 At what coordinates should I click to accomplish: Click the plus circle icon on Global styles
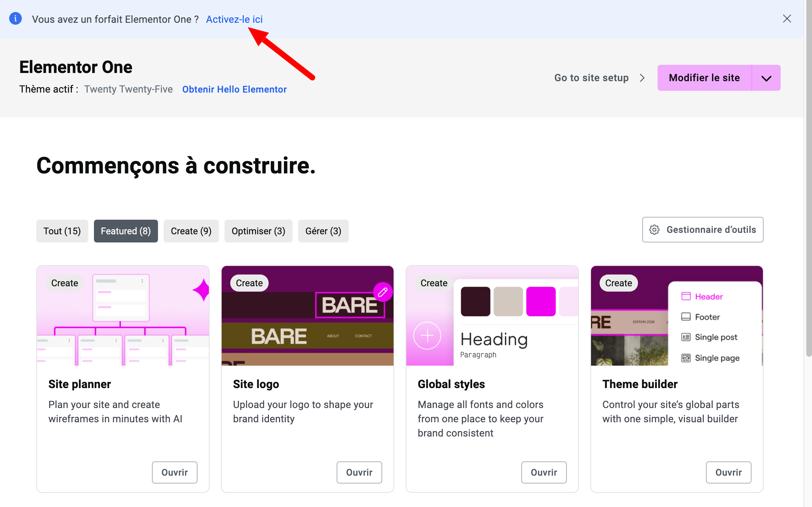(x=427, y=336)
